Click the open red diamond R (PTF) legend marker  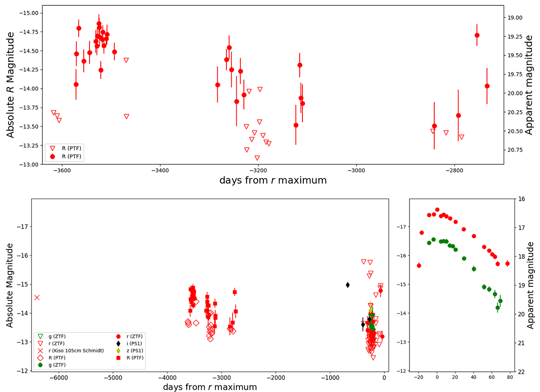(x=40, y=358)
